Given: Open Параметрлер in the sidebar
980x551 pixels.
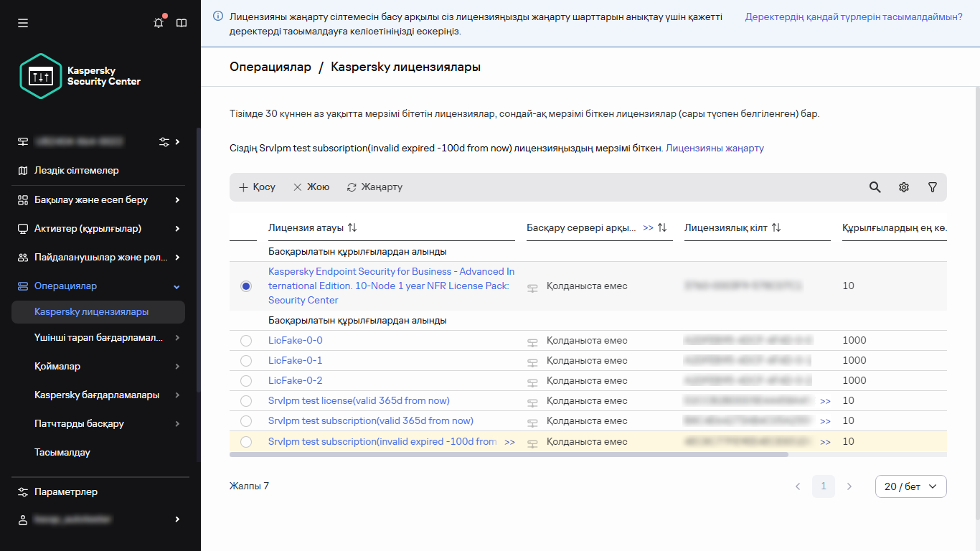Looking at the screenshot, I should point(66,492).
